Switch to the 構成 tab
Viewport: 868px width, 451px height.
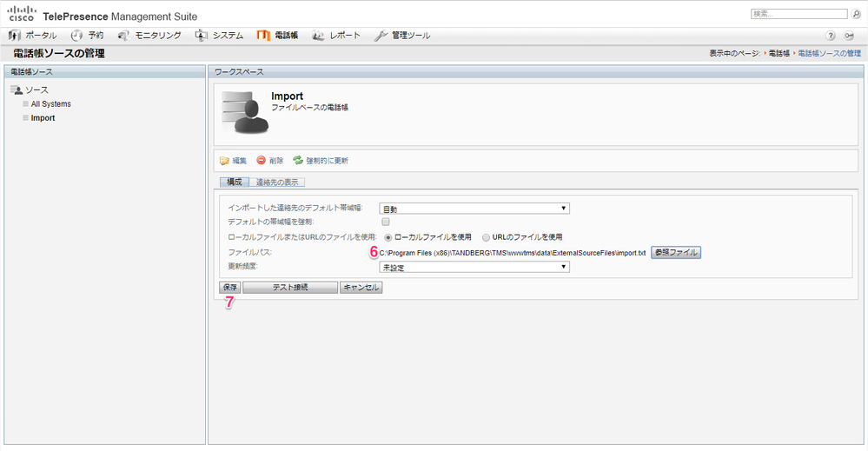[235, 182]
